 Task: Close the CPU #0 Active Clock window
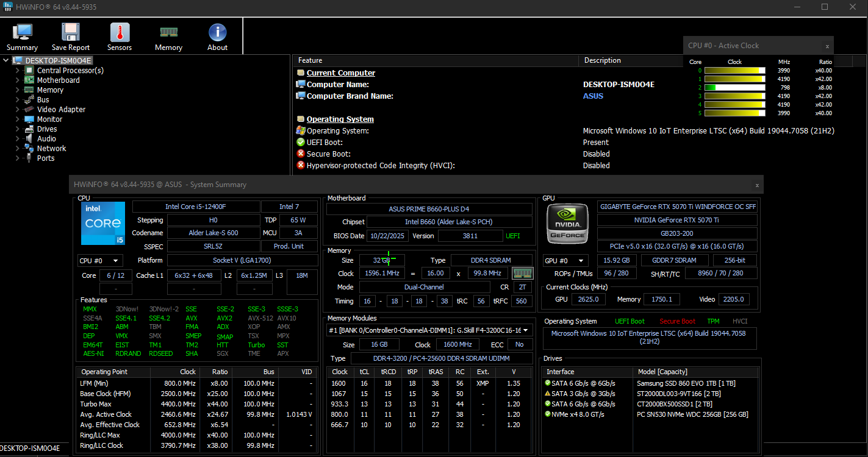[827, 46]
